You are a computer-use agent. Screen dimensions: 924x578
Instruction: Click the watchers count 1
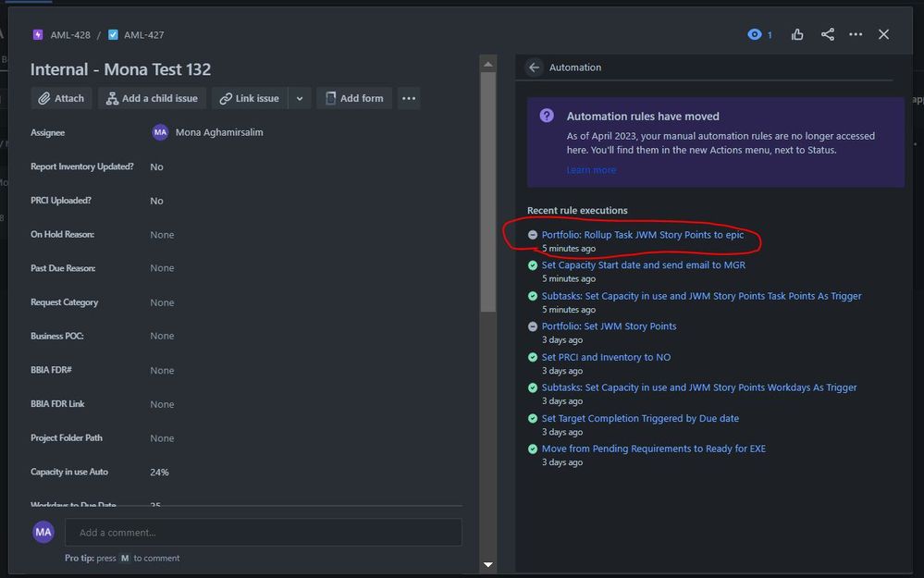click(770, 35)
